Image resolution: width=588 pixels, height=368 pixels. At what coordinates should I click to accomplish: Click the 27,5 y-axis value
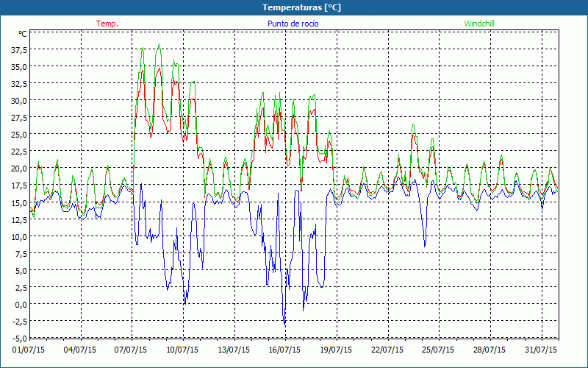[x=19, y=118]
